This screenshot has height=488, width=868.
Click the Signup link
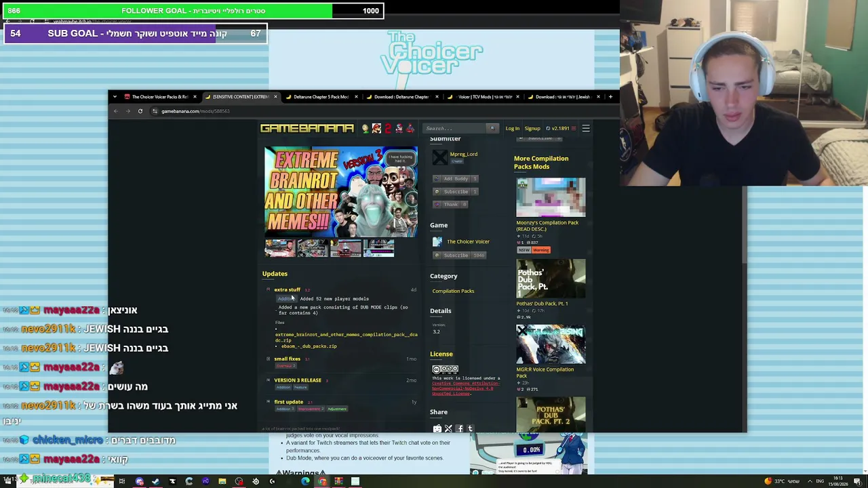532,128
